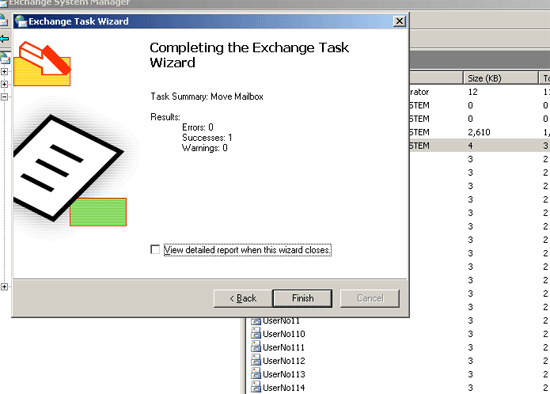The width and height of the screenshot is (550, 394).
Task: Click the UserNo112 mailbox icon
Action: point(256,360)
